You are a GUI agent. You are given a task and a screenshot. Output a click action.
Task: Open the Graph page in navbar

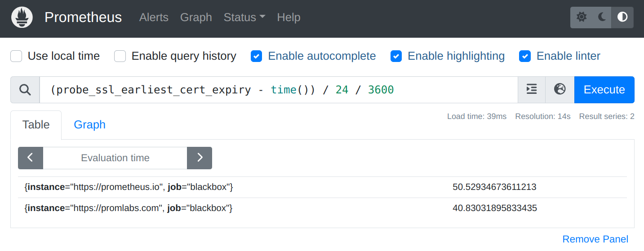196,18
